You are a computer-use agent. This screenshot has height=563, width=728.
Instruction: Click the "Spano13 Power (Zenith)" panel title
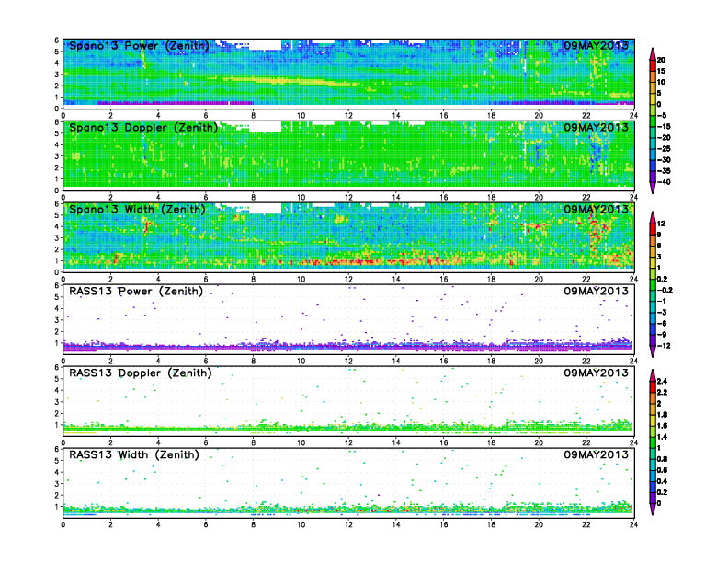coord(140,46)
